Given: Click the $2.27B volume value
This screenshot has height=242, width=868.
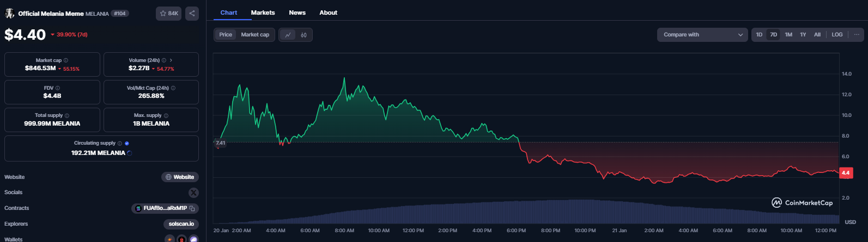Looking at the screenshot, I should click(139, 69).
